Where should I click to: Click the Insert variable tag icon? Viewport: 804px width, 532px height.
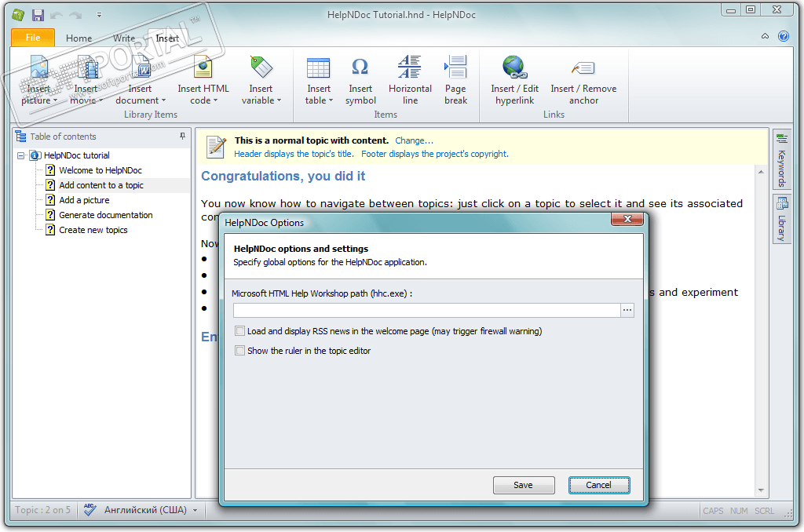(261, 67)
